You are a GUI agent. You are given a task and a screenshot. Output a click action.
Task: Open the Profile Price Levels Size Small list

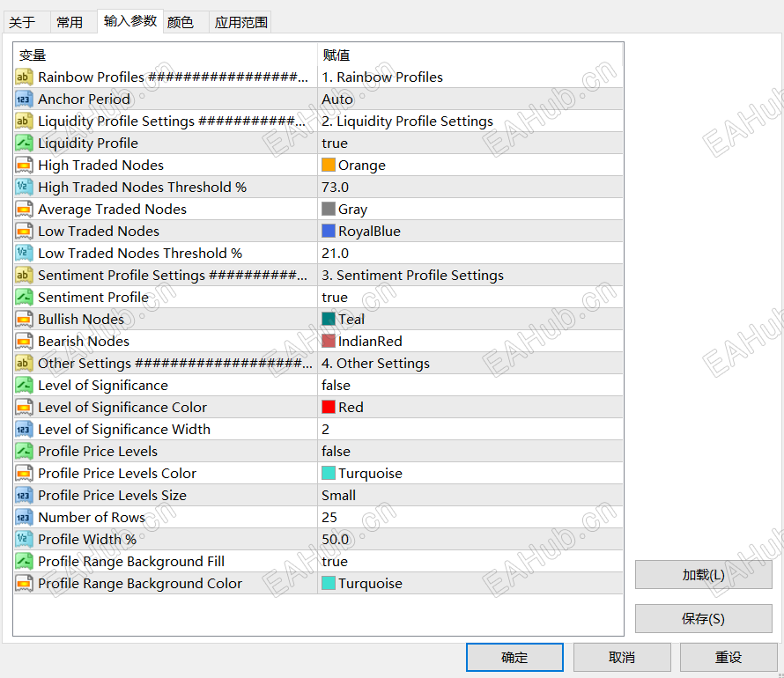[x=470, y=495]
